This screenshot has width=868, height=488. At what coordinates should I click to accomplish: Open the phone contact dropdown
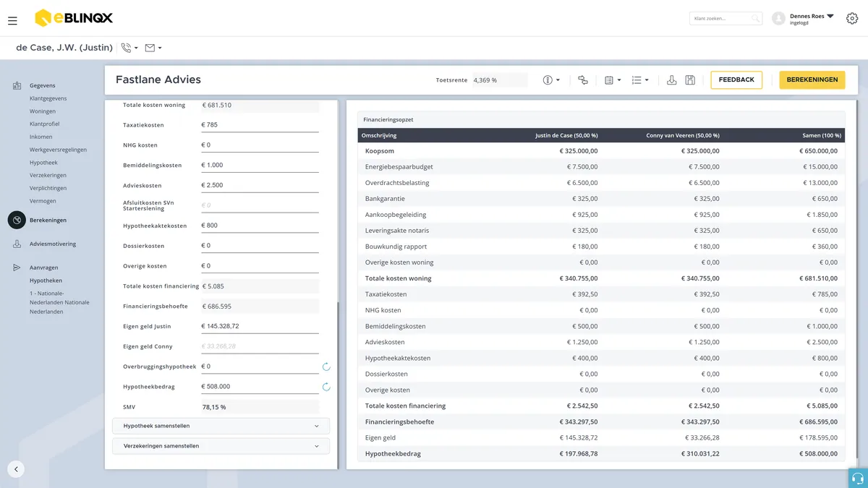click(129, 48)
